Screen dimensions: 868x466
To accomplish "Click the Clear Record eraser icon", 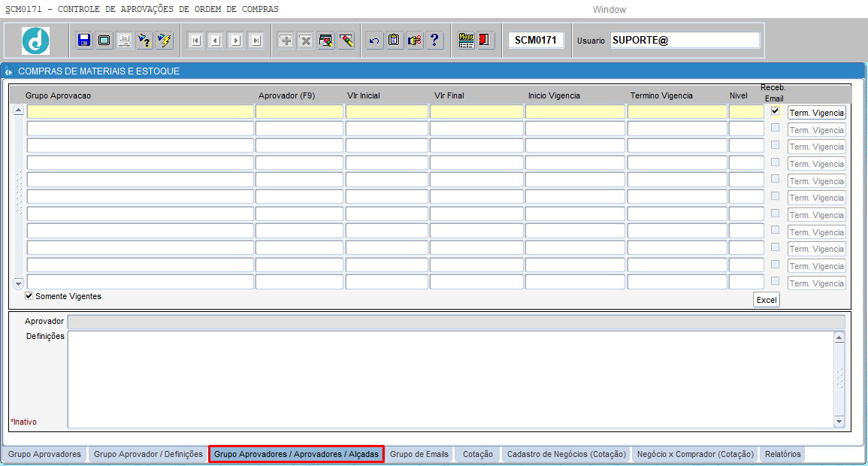I will coord(346,41).
